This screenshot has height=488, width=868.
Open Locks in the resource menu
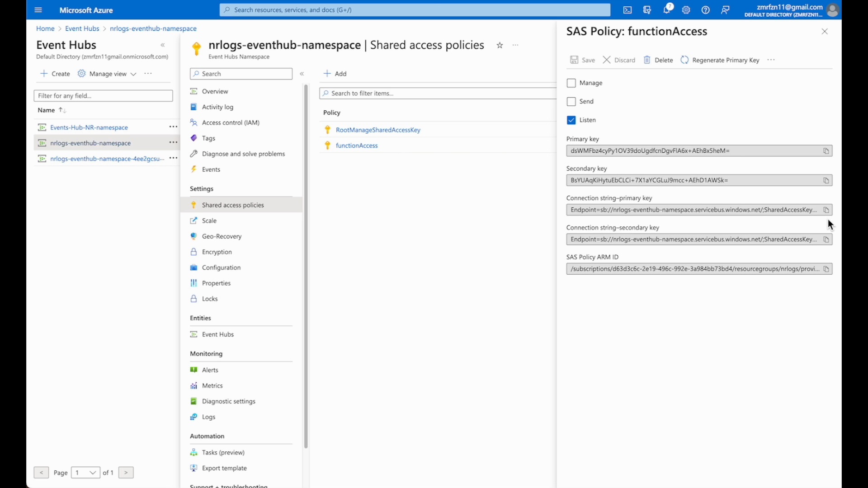[210, 299]
